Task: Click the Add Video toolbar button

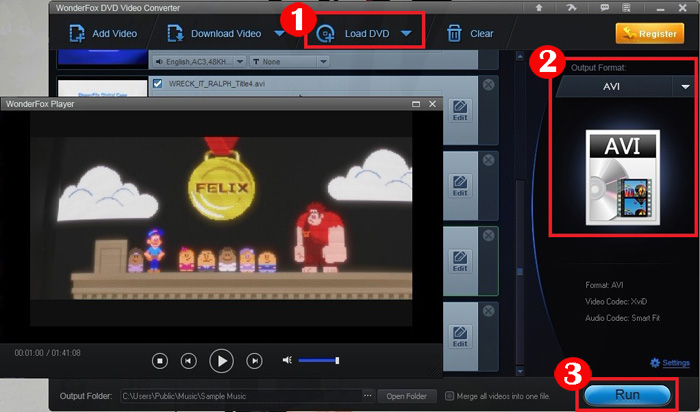Action: 103,33
